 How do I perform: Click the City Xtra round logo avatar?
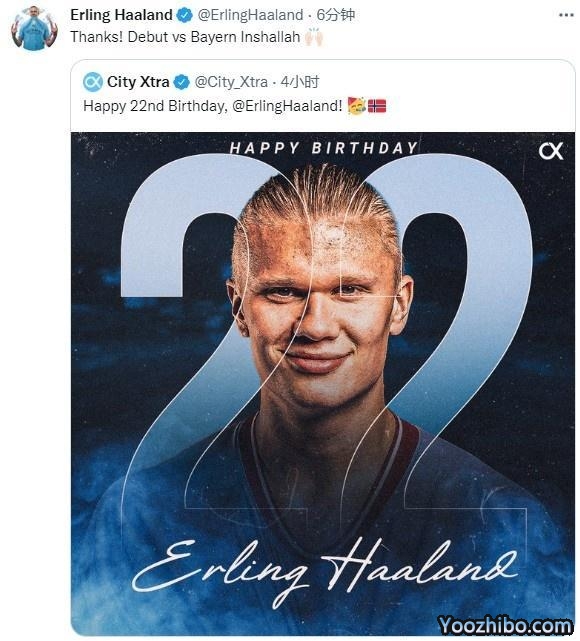93,82
